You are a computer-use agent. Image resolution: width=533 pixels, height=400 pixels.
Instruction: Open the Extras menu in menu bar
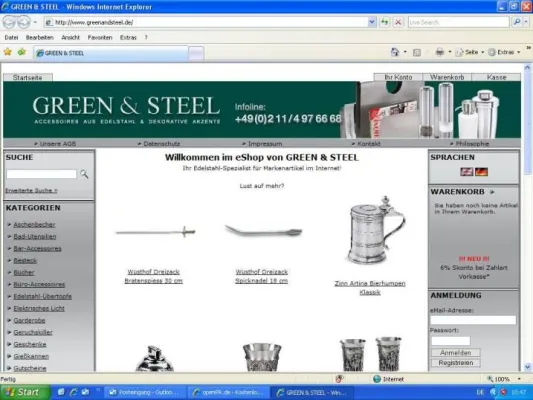(128, 37)
